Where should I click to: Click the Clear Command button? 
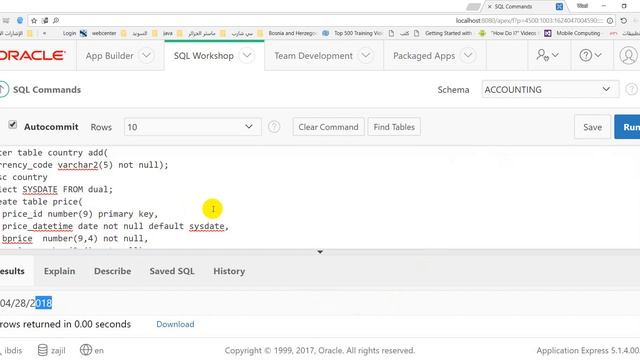pyautogui.click(x=328, y=127)
